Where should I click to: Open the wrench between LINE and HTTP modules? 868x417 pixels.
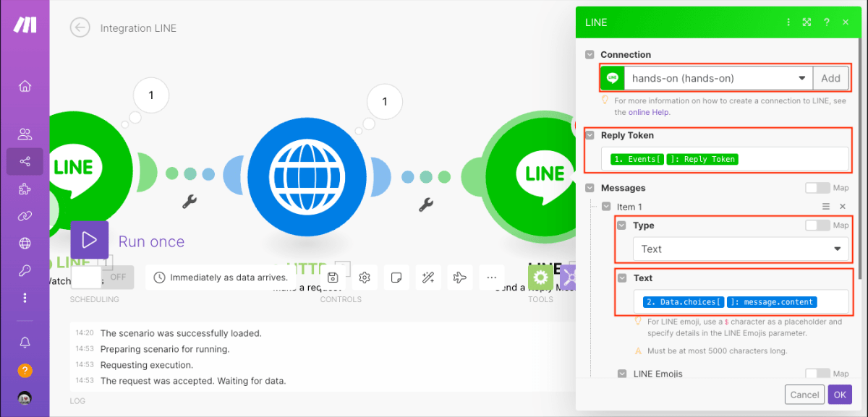point(190,202)
